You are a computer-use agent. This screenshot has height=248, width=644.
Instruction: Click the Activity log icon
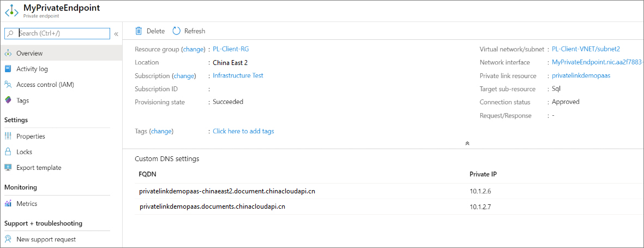[8, 69]
